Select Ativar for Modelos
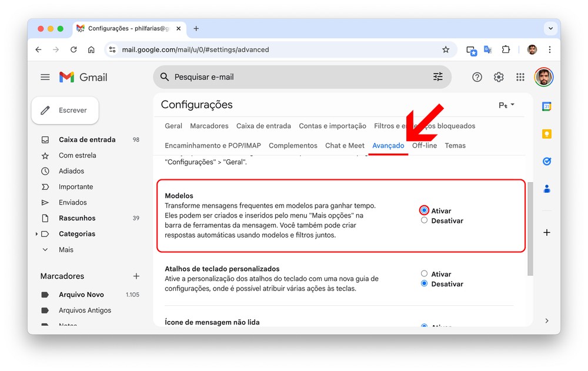Image resolution: width=588 pixels, height=371 pixels. pyautogui.click(x=424, y=210)
